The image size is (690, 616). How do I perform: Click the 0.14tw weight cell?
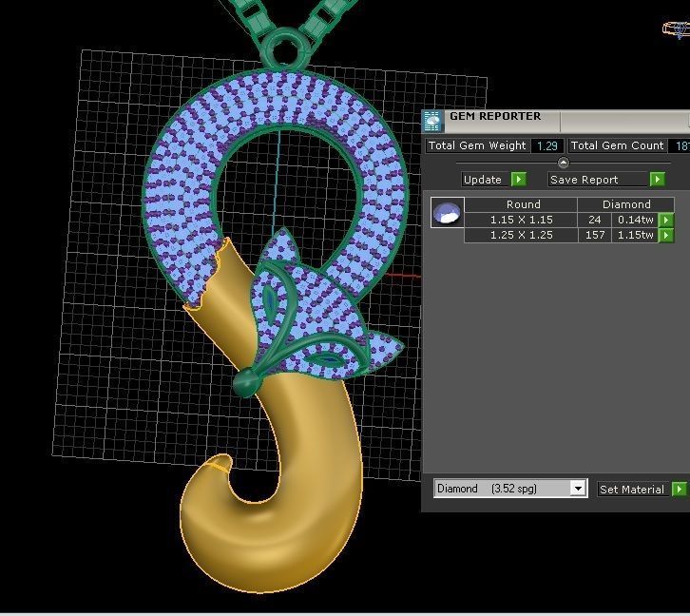[x=635, y=220]
